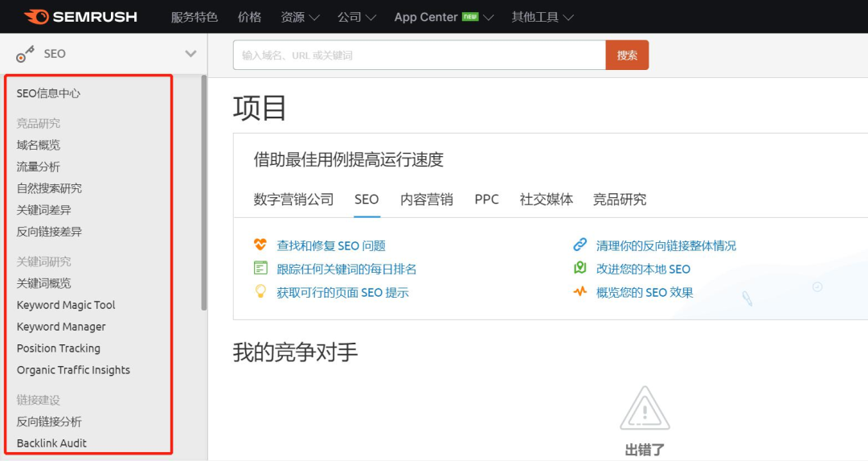Switch to the 社交媒体 tab

(x=547, y=200)
